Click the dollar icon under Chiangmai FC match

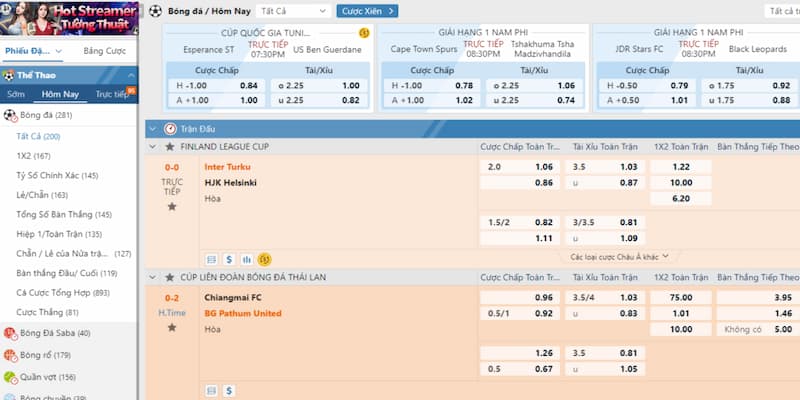click(x=229, y=391)
